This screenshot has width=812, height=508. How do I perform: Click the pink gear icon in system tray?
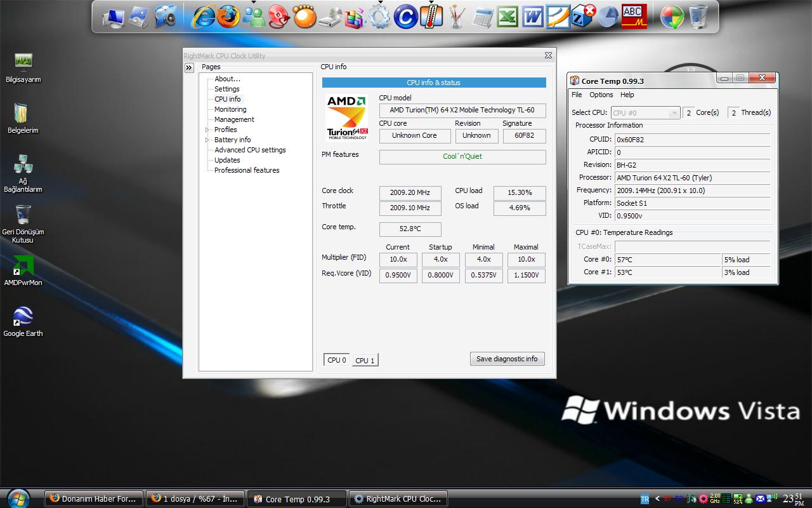pos(703,499)
